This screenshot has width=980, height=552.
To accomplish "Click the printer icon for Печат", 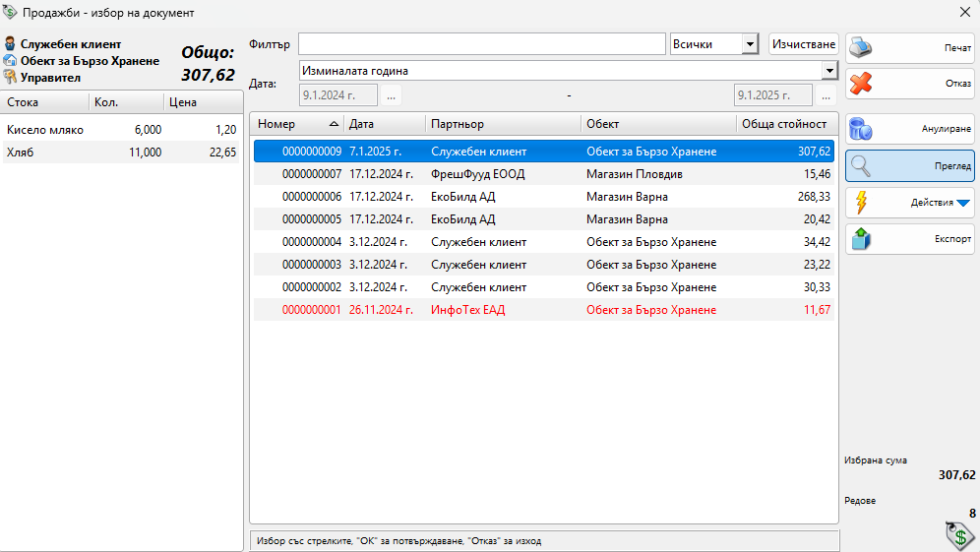I will [x=861, y=47].
